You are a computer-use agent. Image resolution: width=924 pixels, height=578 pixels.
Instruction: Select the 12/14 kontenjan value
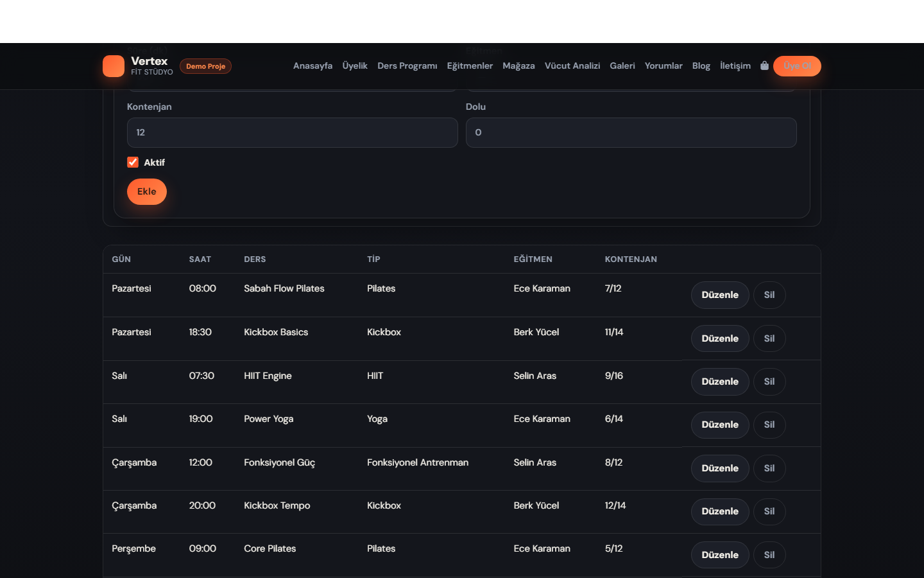pos(615,505)
